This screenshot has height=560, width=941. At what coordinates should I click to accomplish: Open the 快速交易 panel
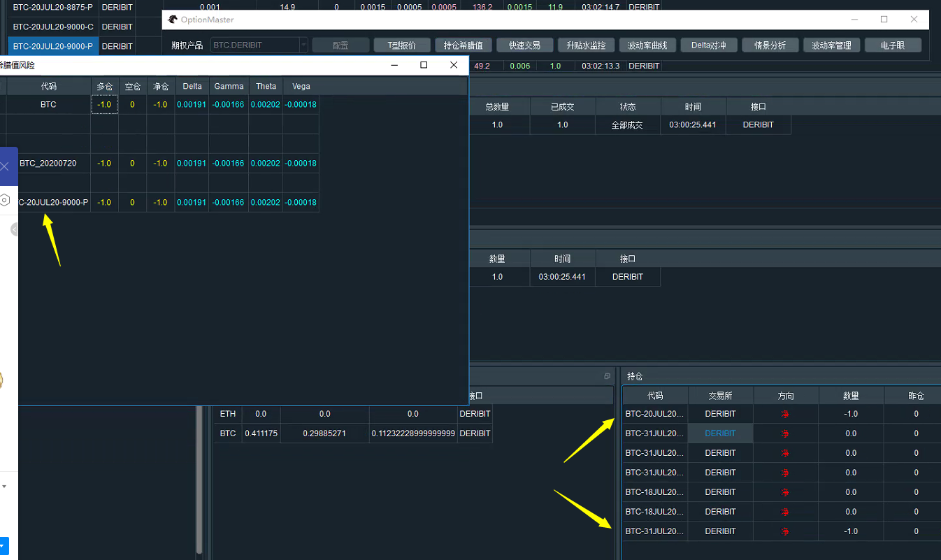click(524, 45)
